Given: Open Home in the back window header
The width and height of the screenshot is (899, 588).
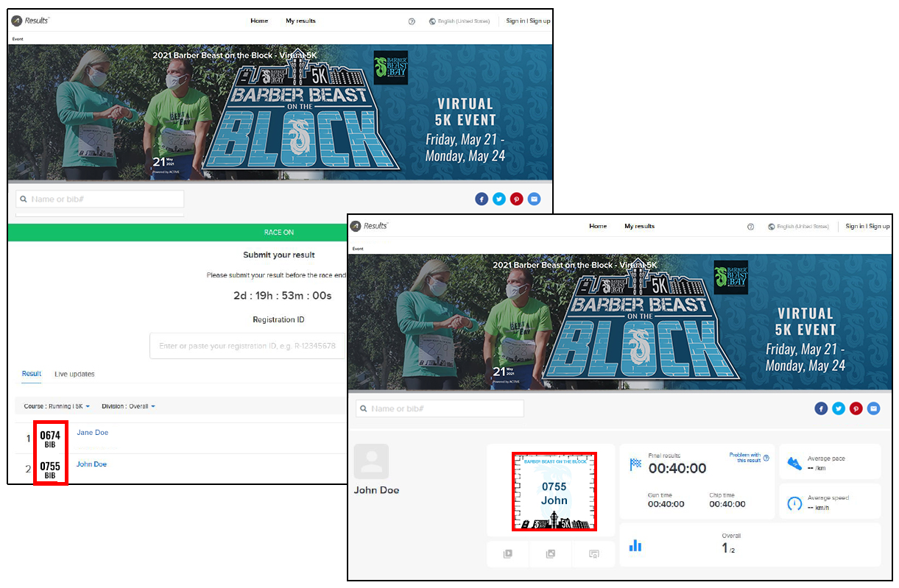Looking at the screenshot, I should point(259,21).
